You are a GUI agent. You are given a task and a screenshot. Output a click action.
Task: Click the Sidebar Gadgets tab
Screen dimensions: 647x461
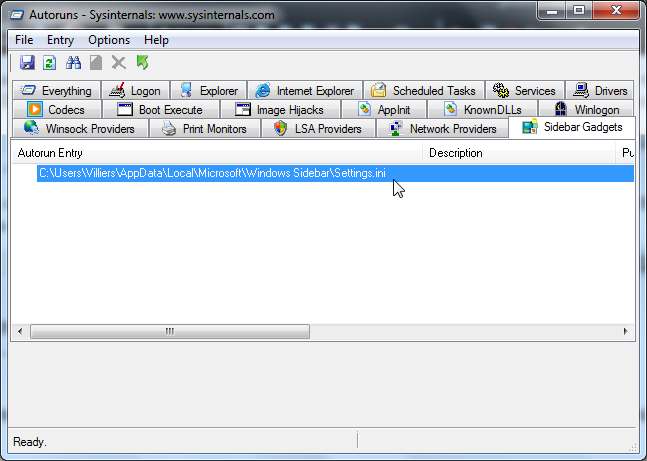click(572, 127)
